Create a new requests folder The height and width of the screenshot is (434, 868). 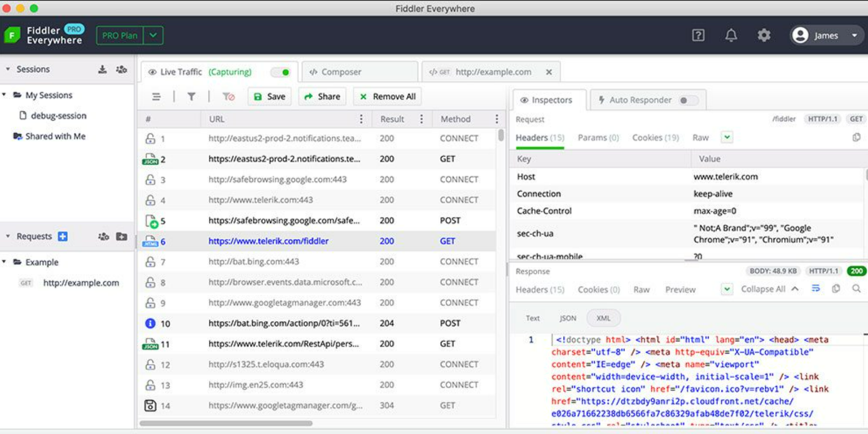coord(122,236)
